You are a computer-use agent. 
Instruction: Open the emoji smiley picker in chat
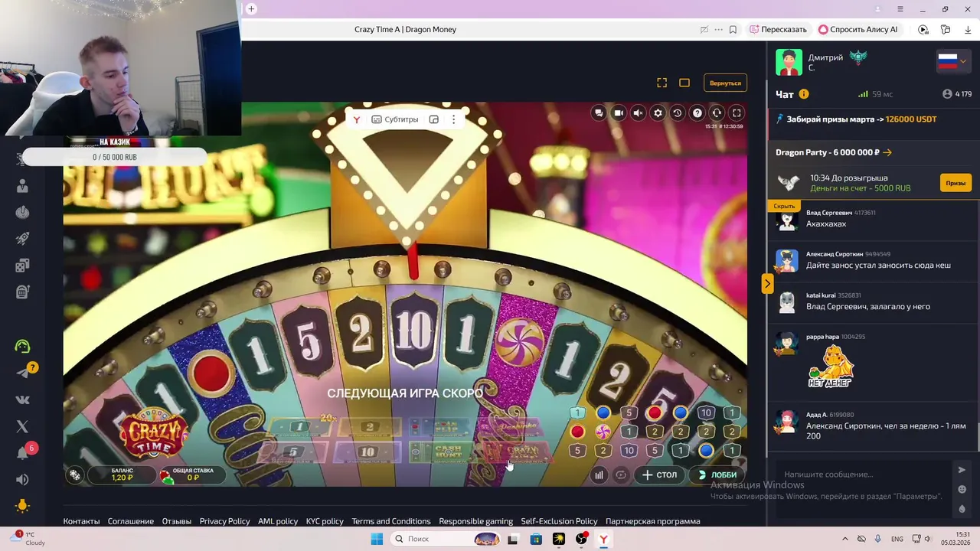(x=962, y=490)
